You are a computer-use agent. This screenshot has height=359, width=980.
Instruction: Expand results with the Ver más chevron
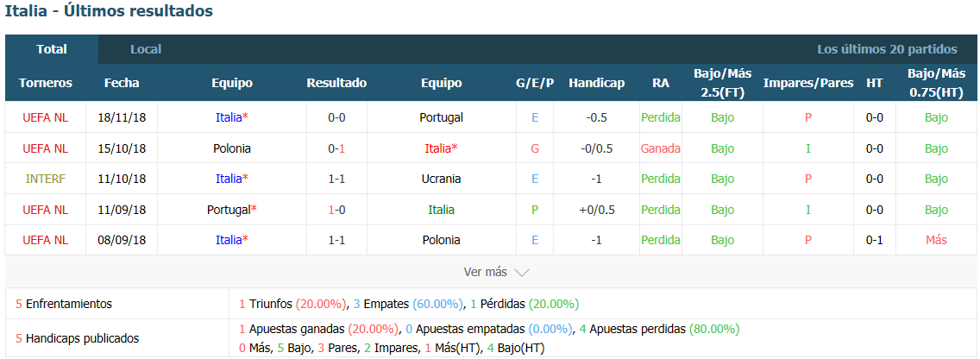pos(521,272)
